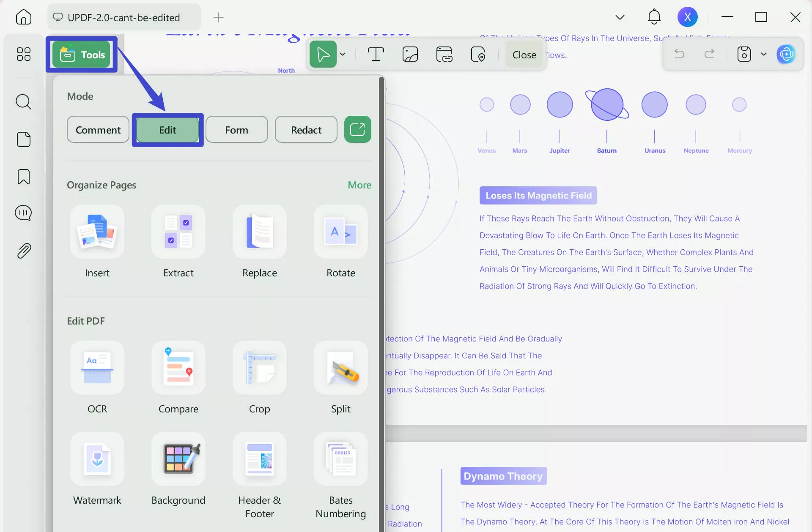Open the Attachments panel

(x=23, y=250)
